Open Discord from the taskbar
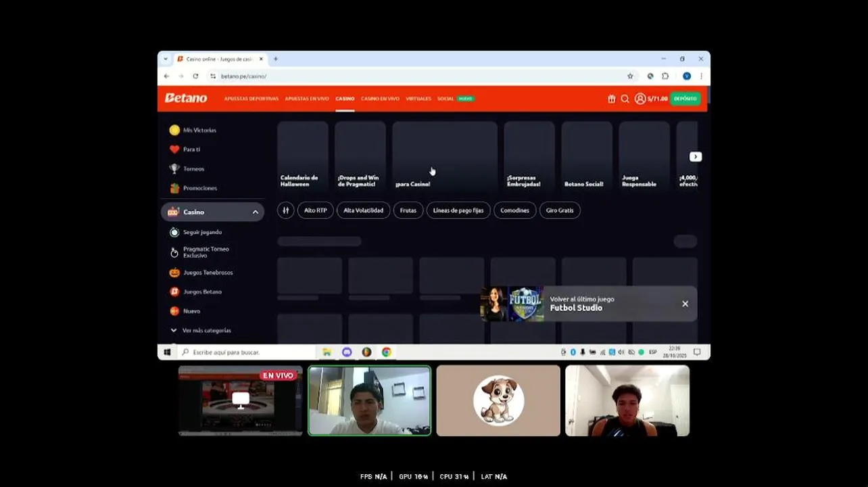 (x=347, y=352)
